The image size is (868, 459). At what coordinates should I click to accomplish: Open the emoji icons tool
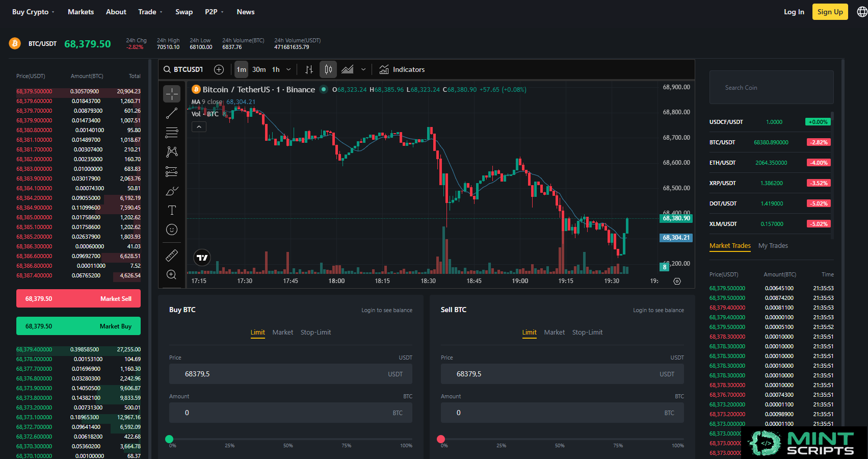(x=172, y=229)
